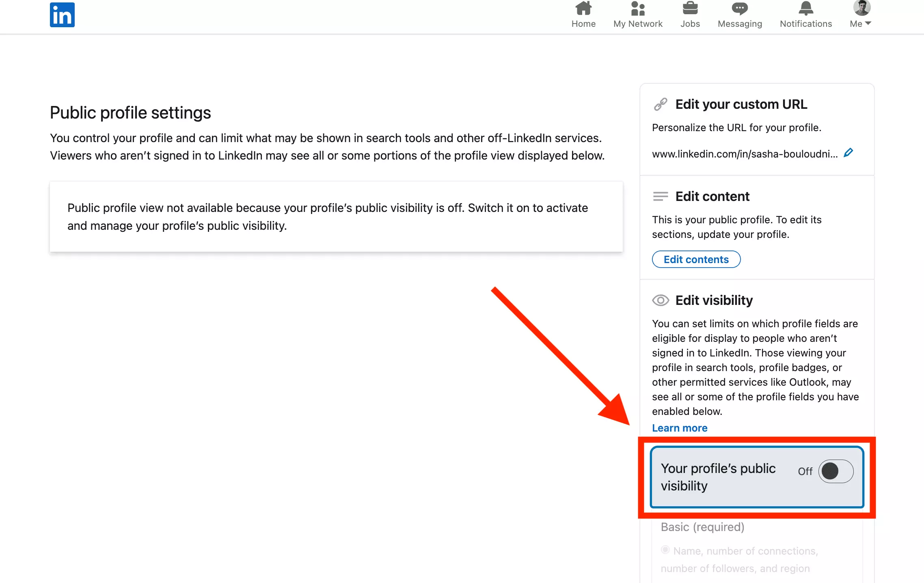Image resolution: width=924 pixels, height=583 pixels.
Task: Click the 'Personalize the URL for your profile' text
Action: pyautogui.click(x=736, y=127)
